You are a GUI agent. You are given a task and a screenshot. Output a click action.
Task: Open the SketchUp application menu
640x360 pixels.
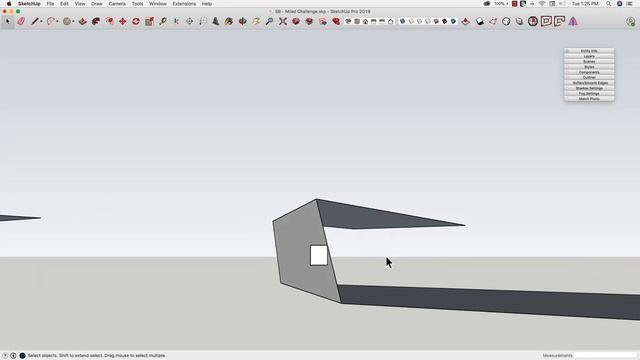tap(29, 4)
